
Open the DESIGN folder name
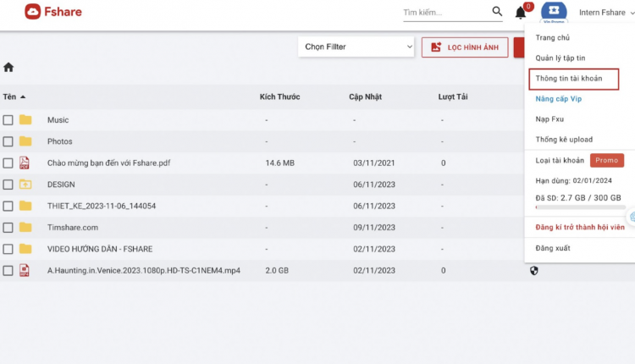click(x=61, y=185)
